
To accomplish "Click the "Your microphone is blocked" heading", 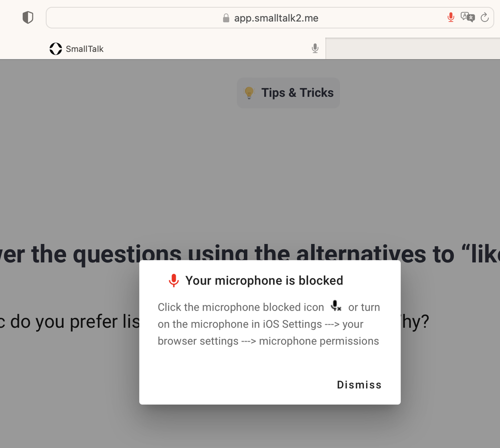I will (x=264, y=280).
